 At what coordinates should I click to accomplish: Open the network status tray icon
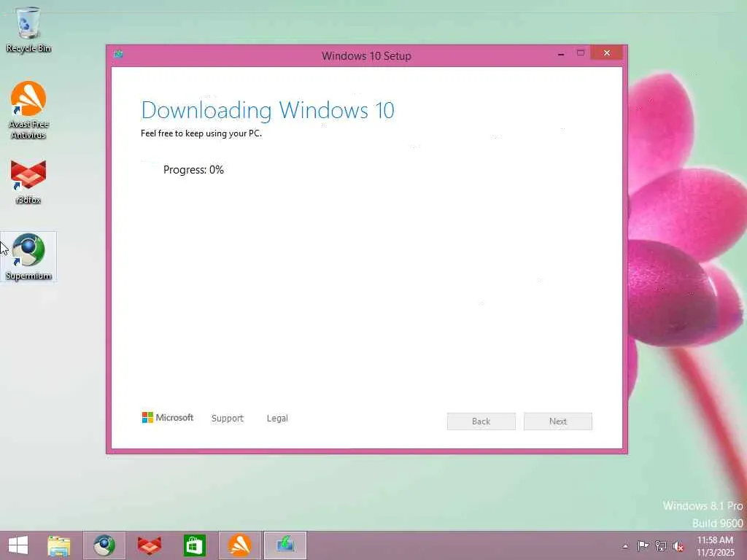pos(660,546)
